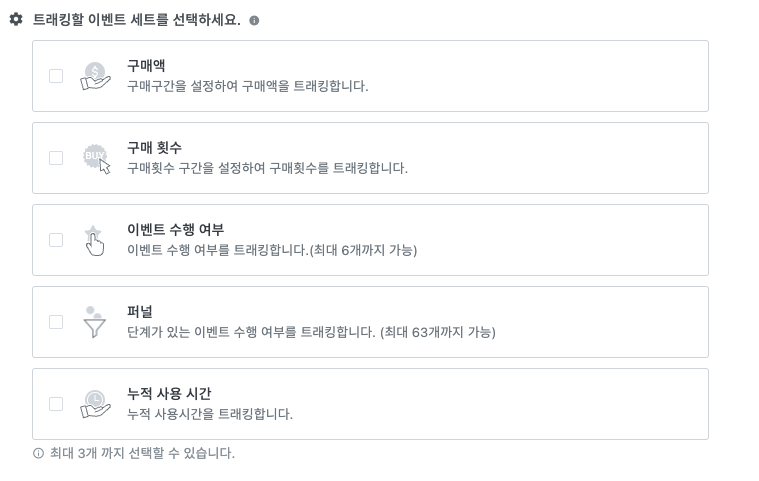Click the 구매 횟수 option title

click(x=154, y=148)
